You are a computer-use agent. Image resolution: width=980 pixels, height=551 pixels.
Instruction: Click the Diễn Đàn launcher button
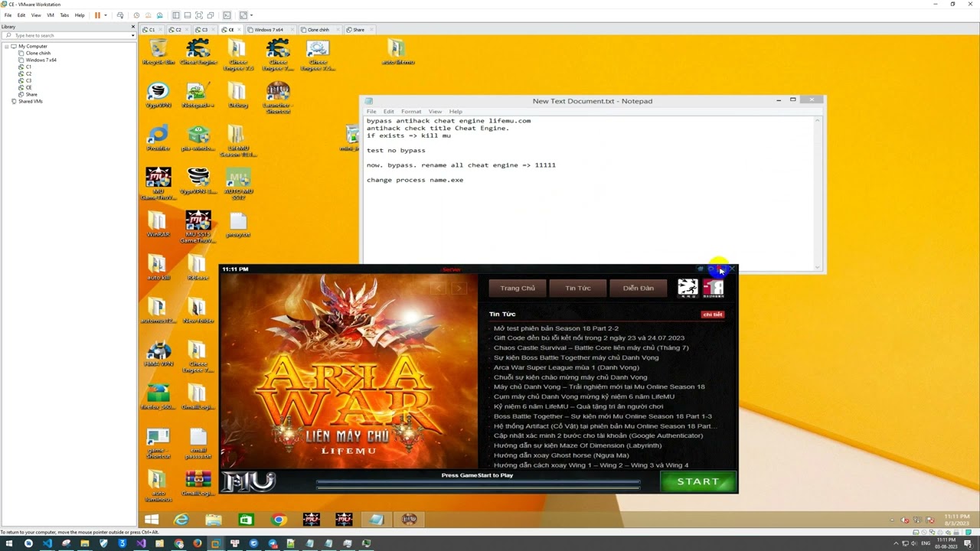tap(639, 289)
